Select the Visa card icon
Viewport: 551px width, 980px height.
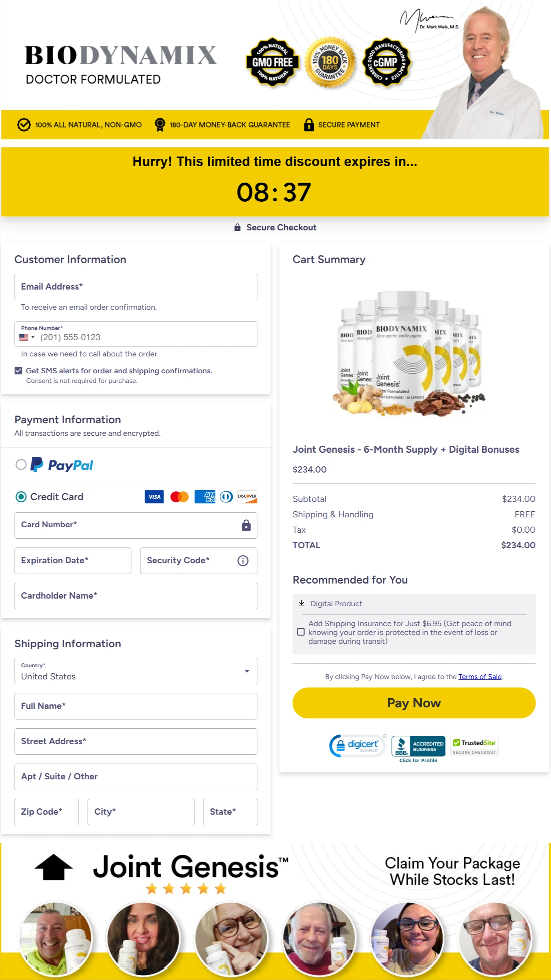click(154, 497)
